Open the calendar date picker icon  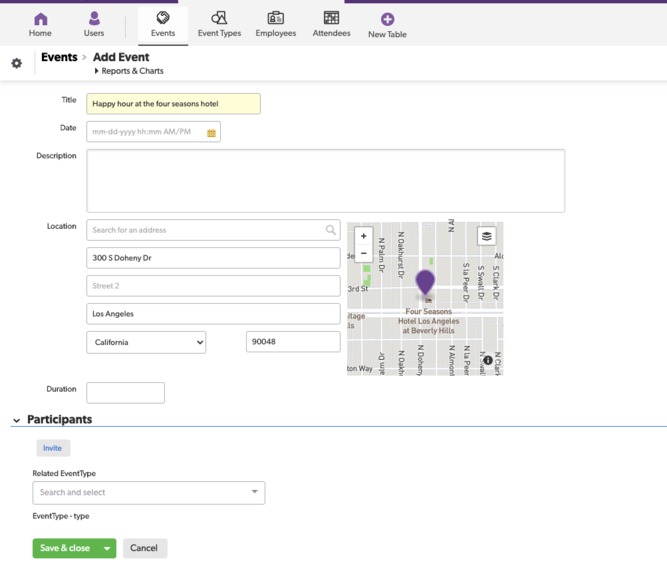211,133
